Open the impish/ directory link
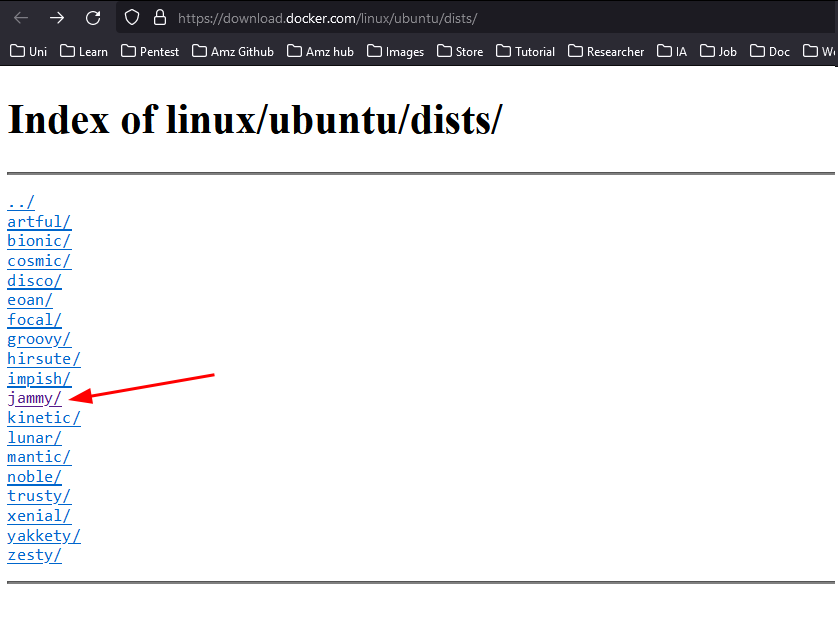 (x=39, y=379)
